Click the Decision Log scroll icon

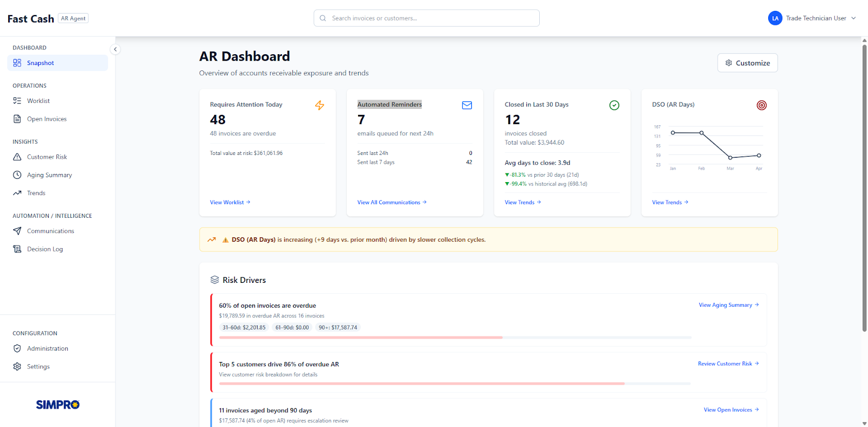tap(17, 249)
